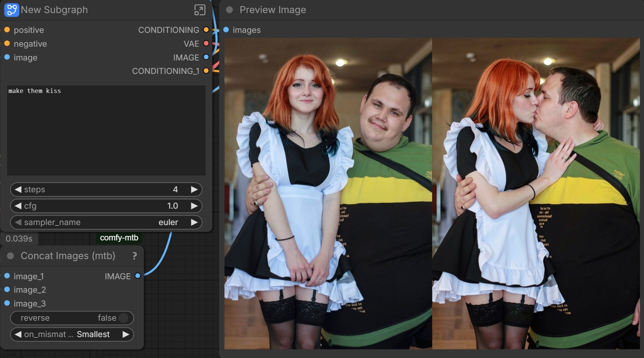Image resolution: width=644 pixels, height=358 pixels.
Task: Open help via the question mark icon
Action: 135,256
